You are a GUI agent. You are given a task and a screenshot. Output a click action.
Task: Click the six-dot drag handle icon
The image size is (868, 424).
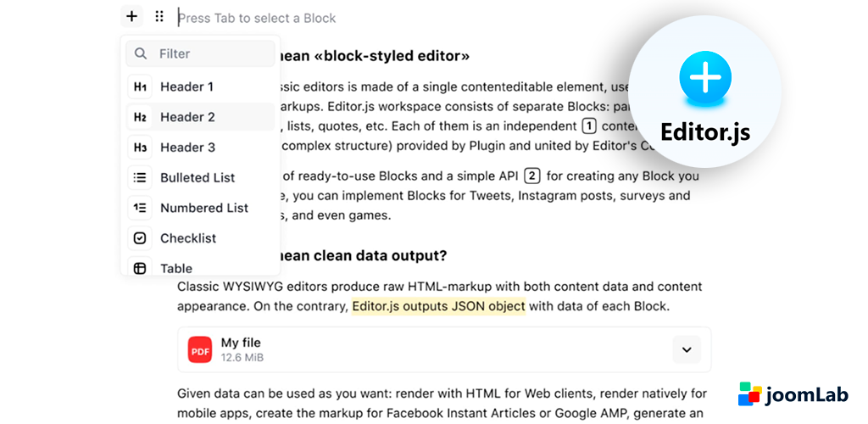coord(159,17)
